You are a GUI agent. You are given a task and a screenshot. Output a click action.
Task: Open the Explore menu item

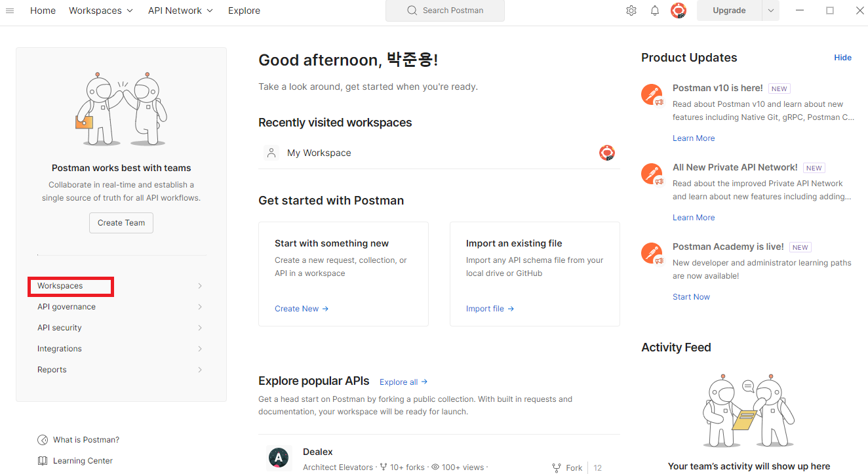click(x=244, y=10)
